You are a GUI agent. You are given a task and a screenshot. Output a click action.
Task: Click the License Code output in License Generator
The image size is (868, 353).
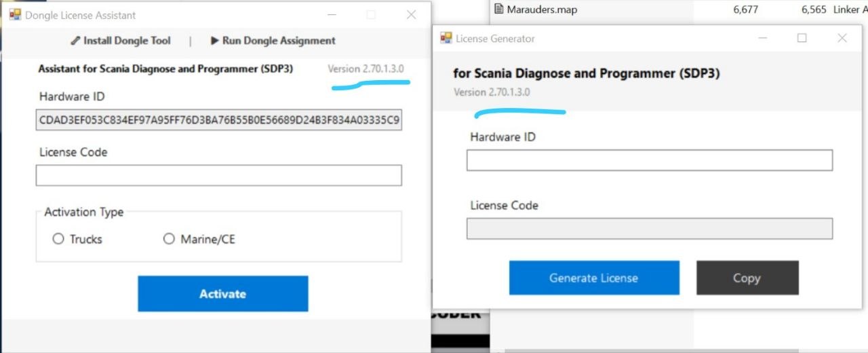click(x=649, y=229)
